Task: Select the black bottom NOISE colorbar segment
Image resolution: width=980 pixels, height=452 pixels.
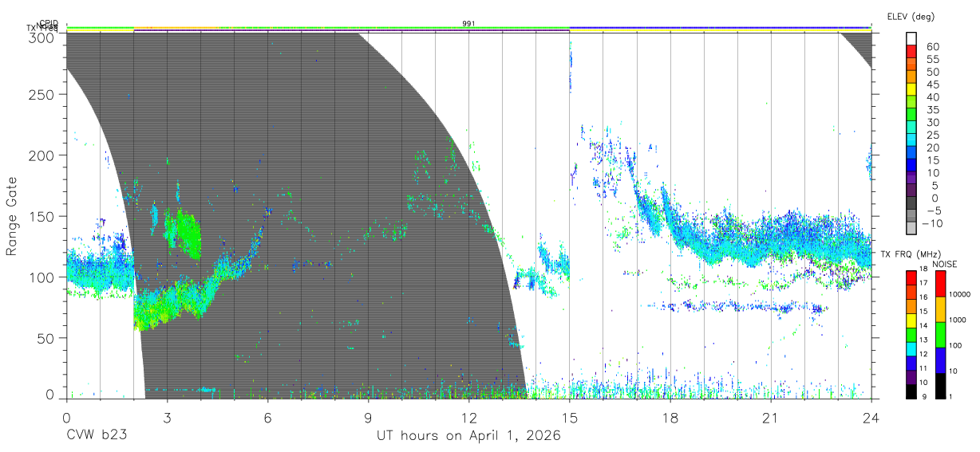Action: [x=940, y=386]
